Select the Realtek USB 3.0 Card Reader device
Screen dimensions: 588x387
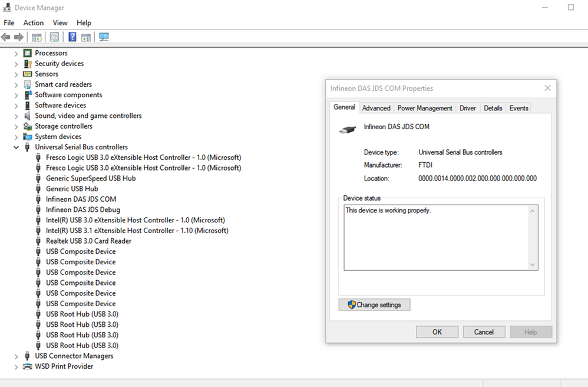click(88, 241)
